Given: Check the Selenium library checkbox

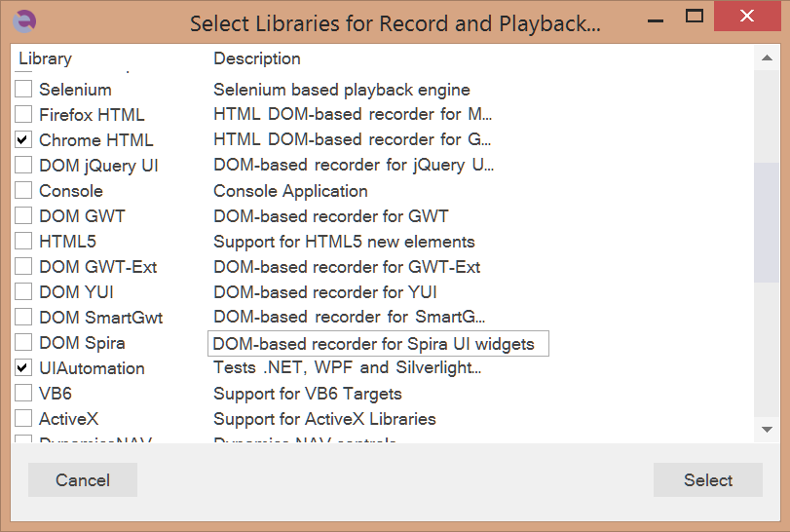Looking at the screenshot, I should (x=23, y=90).
